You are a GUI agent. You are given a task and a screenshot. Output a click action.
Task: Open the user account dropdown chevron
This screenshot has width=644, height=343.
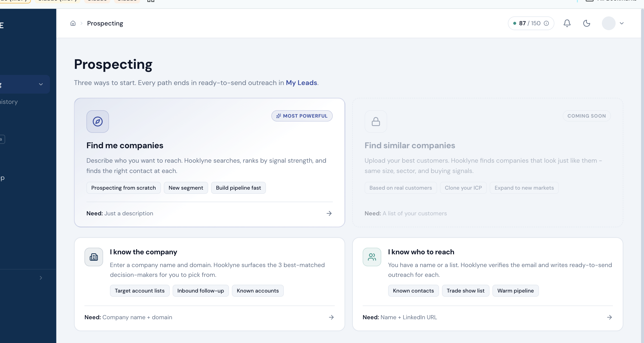pos(622,23)
